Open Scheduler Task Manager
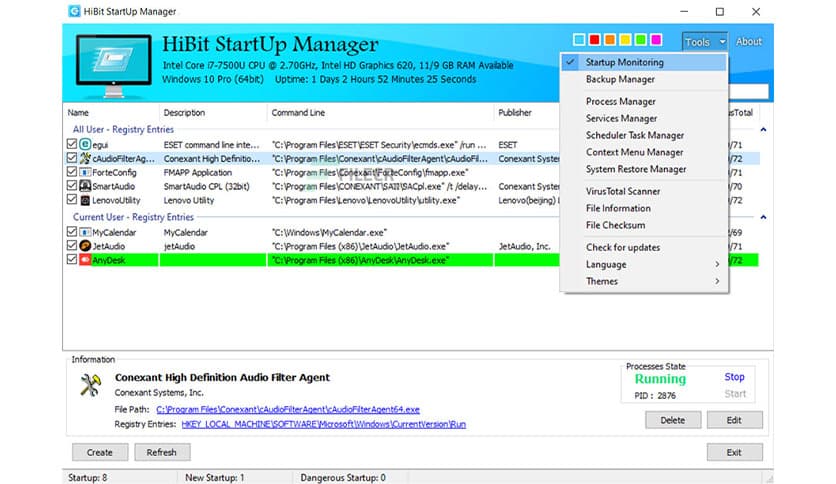Screen dimensions: 836x484 pyautogui.click(x=644, y=135)
